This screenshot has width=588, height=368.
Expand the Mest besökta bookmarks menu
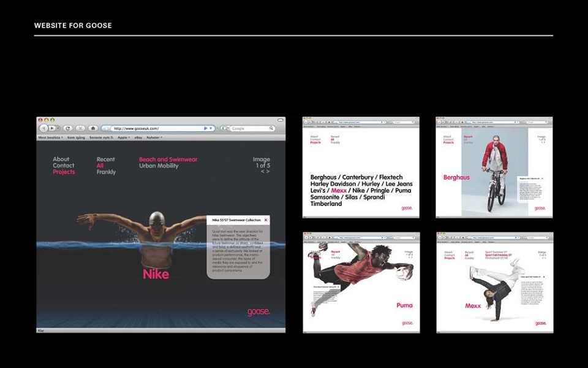point(50,138)
